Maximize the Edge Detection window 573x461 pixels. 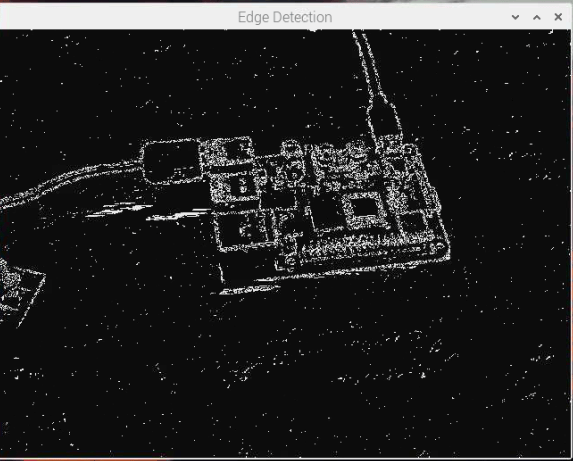pyautogui.click(x=537, y=17)
